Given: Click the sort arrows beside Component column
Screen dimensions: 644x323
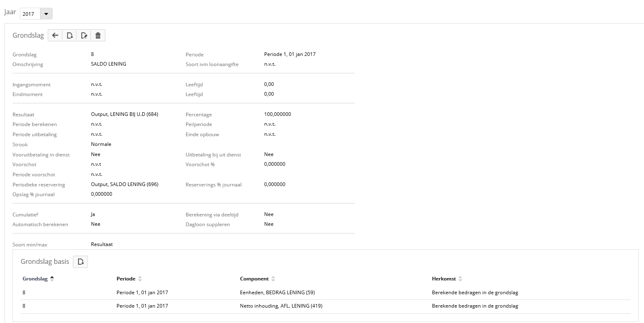Looking at the screenshot, I should [x=273, y=279].
